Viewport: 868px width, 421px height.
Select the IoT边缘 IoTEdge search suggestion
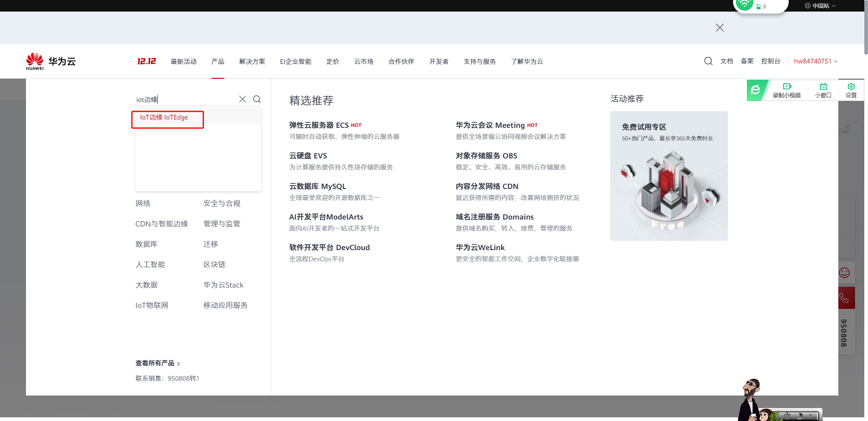click(164, 117)
